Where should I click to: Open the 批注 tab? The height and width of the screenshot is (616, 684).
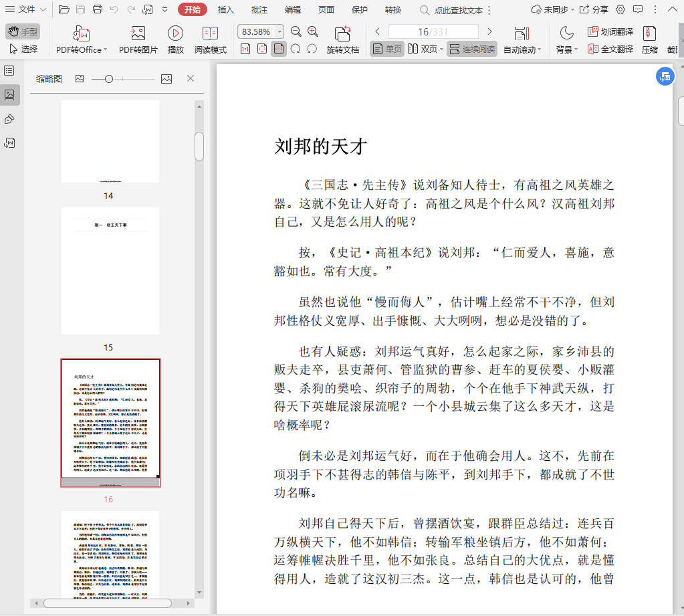tap(259, 9)
